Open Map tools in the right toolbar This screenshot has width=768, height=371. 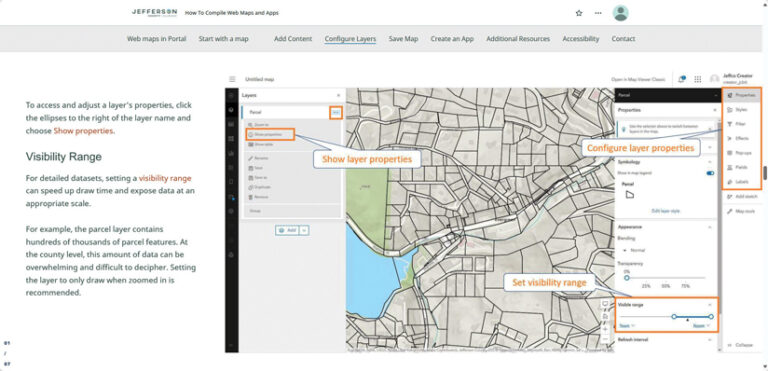[742, 211]
